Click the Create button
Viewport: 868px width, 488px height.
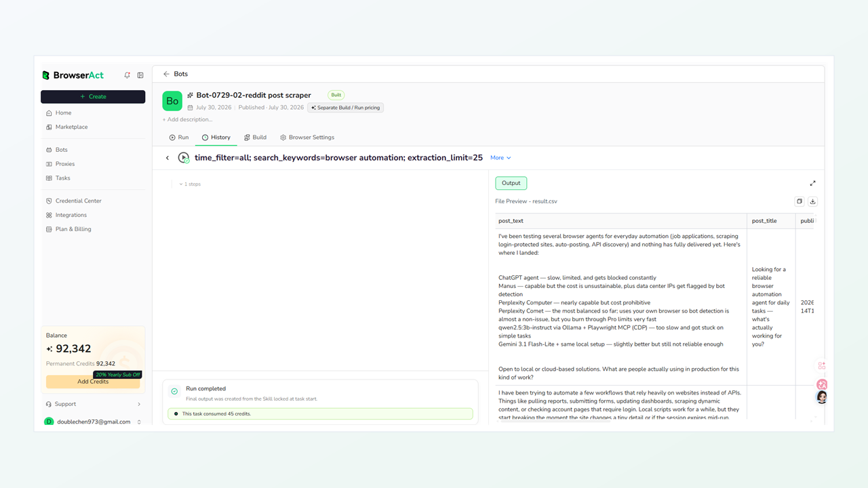(93, 96)
